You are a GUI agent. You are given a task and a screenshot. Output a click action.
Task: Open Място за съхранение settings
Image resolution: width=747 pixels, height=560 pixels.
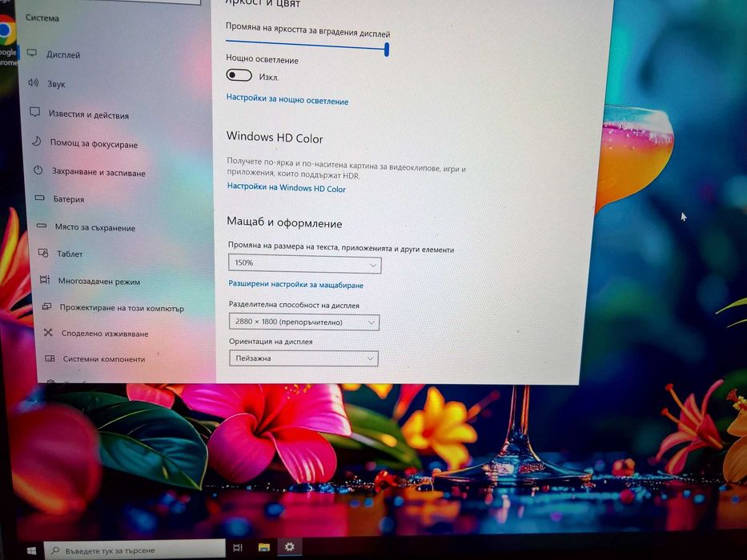(x=94, y=227)
